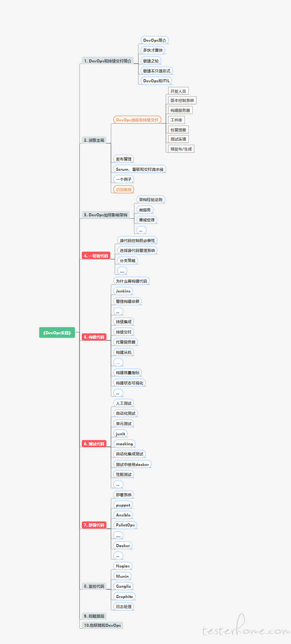Select the red '4. 一切皆代码' node

click(x=96, y=256)
